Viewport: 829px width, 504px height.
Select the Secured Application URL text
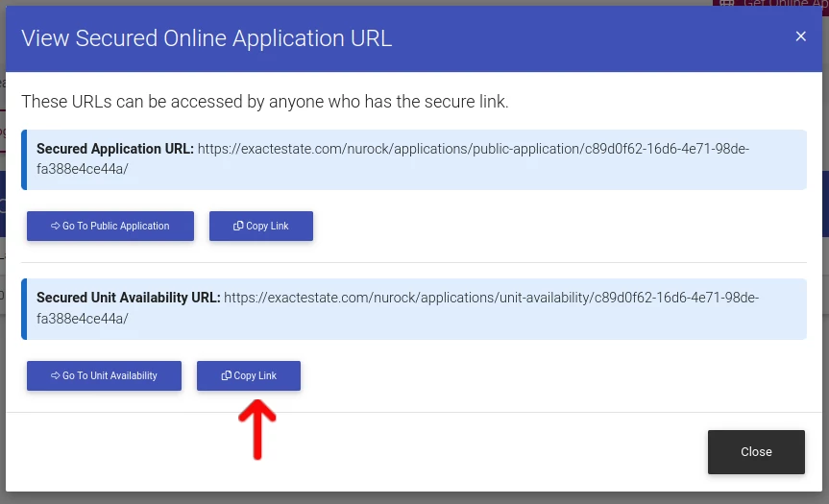tap(393, 159)
